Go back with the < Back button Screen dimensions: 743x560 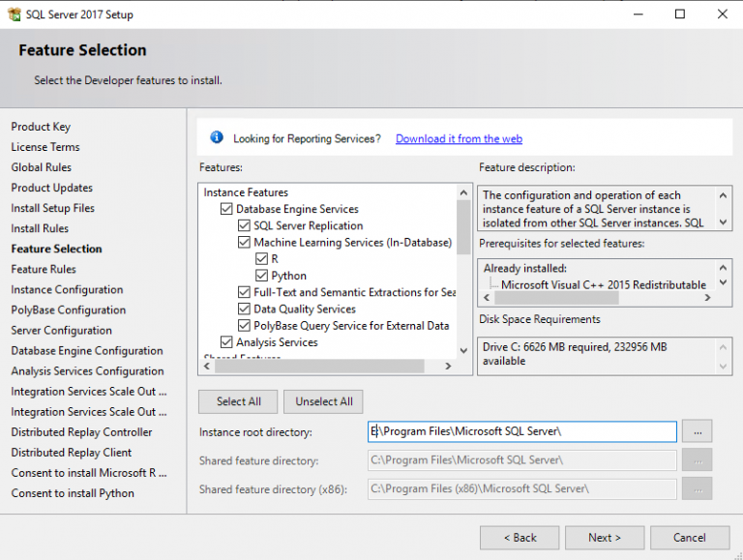coord(520,538)
